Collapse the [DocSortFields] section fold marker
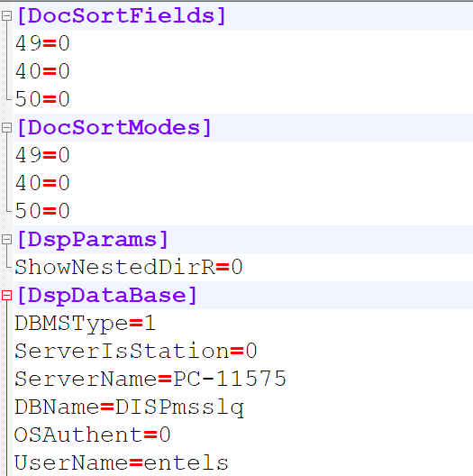 (x=6, y=16)
